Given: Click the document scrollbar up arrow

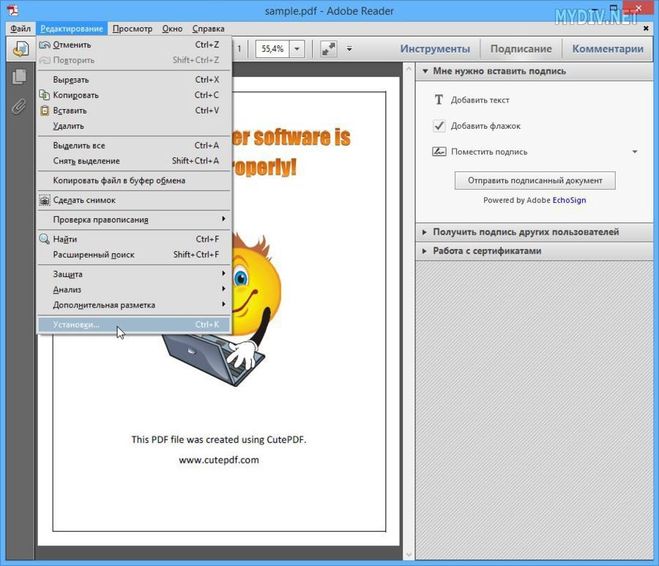Looking at the screenshot, I should pyautogui.click(x=409, y=69).
